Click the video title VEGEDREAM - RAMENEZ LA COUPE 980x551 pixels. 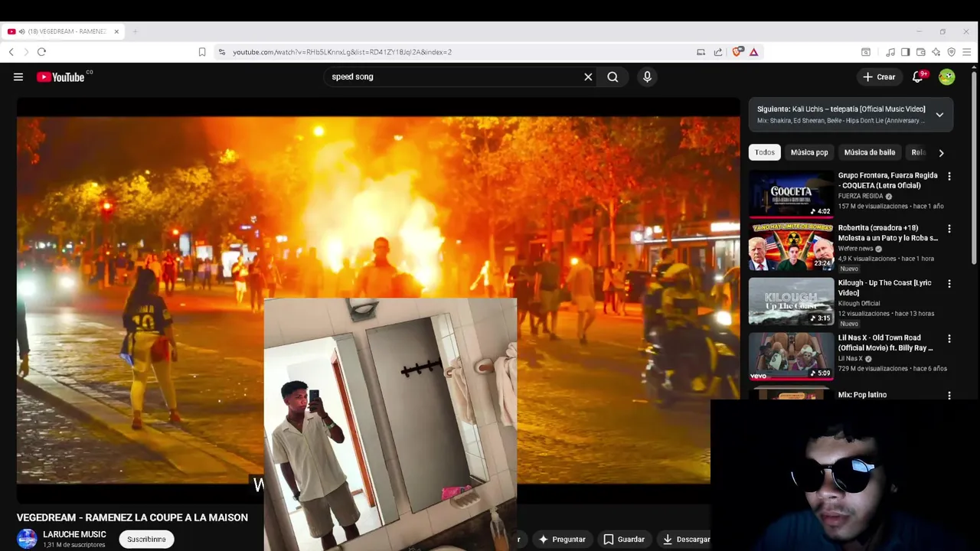(x=132, y=517)
